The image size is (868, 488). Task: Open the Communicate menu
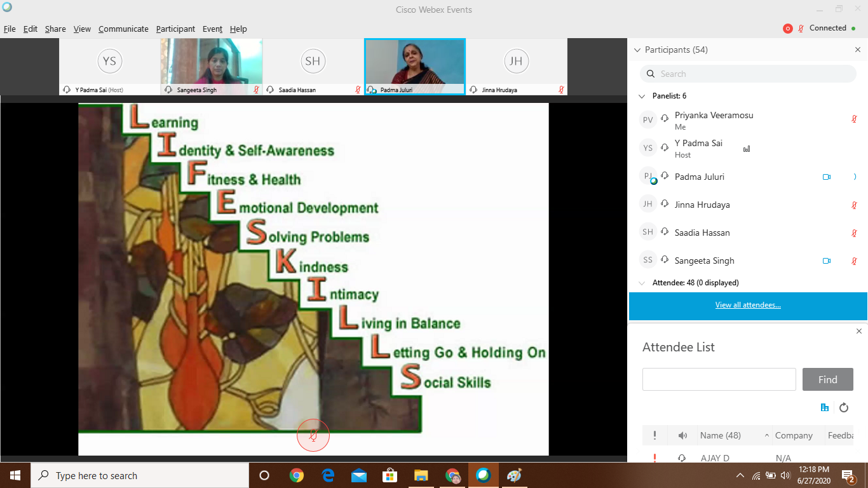[123, 29]
